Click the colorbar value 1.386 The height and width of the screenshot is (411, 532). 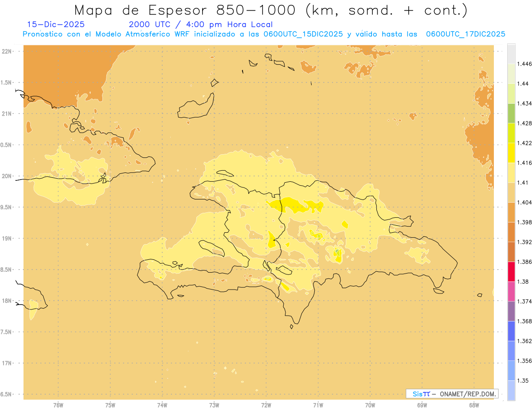(525, 262)
